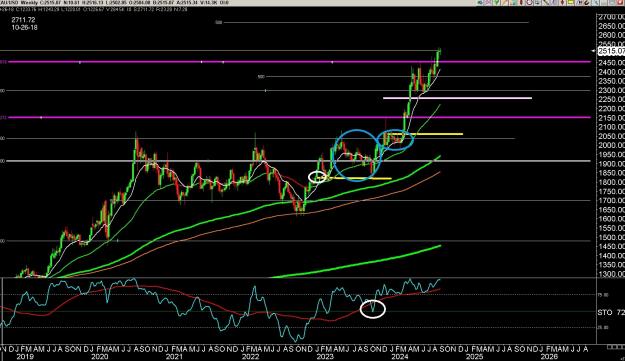Click the 1500.00 price axis label
This screenshot has height=361, width=625.
tap(611, 237)
